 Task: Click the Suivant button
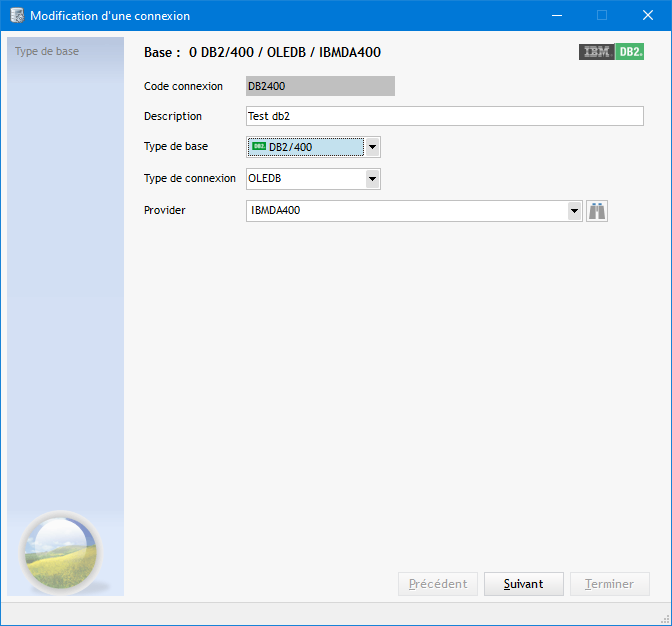tap(524, 584)
